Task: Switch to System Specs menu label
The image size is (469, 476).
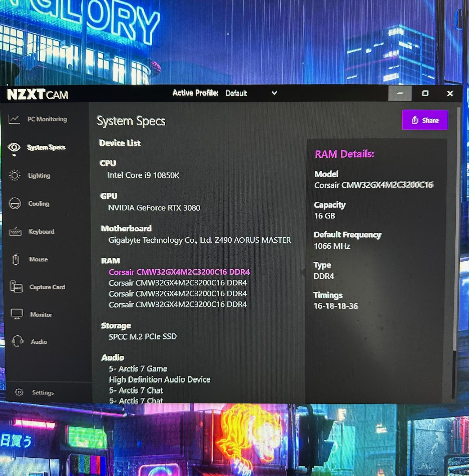Action: [x=46, y=147]
